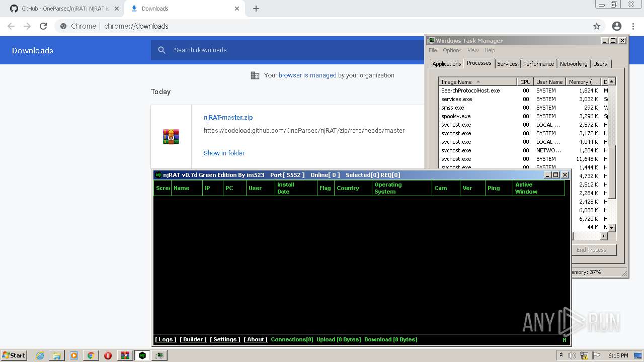644x362 pixels.
Task: Select the SearchProtocolHost.exe process
Action: pyautogui.click(x=523, y=90)
